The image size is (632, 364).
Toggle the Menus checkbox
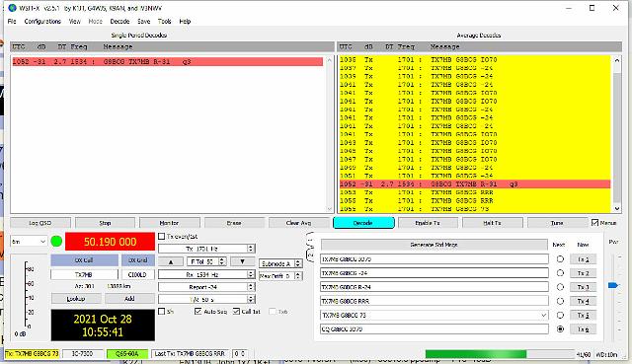click(594, 223)
